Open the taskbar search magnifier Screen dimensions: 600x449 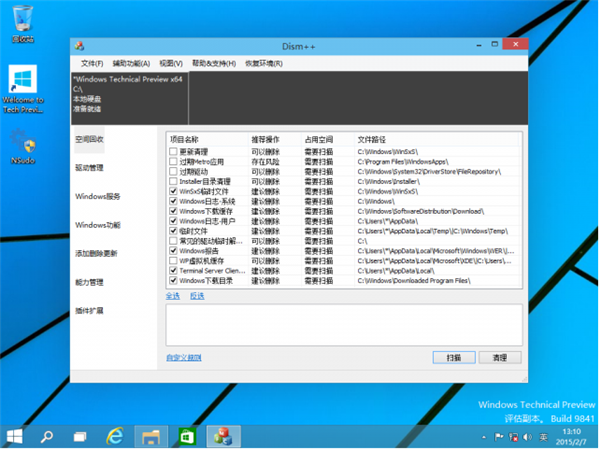47,436
